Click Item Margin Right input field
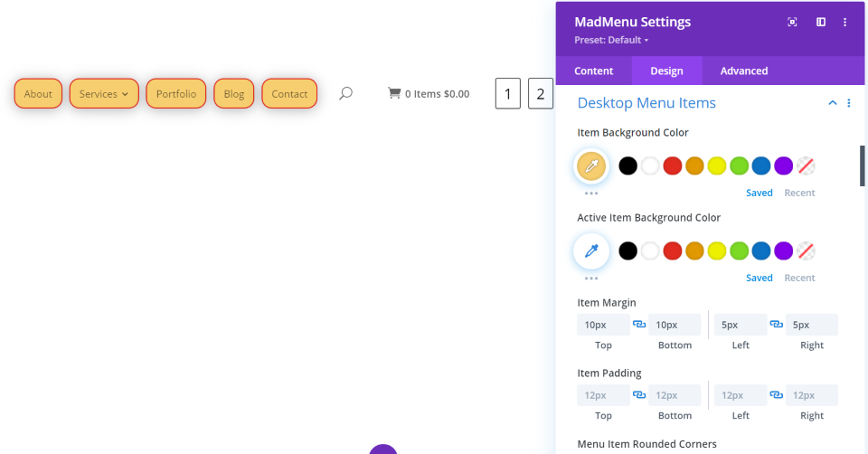This screenshot has height=454, width=868. pos(812,325)
